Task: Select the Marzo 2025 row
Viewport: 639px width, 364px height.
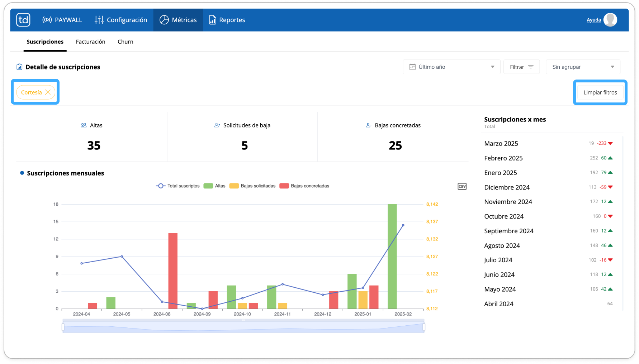Action: click(549, 143)
